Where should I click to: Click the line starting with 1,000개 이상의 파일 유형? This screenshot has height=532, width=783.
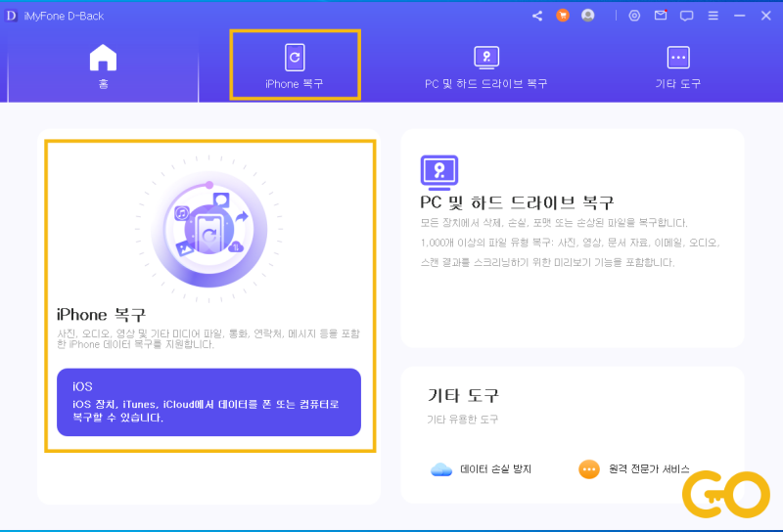pyautogui.click(x=570, y=243)
